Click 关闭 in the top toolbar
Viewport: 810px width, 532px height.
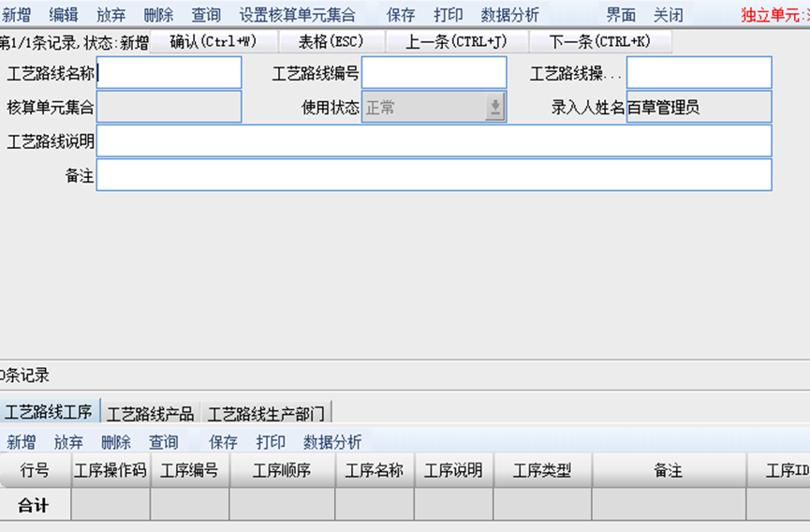coord(669,15)
